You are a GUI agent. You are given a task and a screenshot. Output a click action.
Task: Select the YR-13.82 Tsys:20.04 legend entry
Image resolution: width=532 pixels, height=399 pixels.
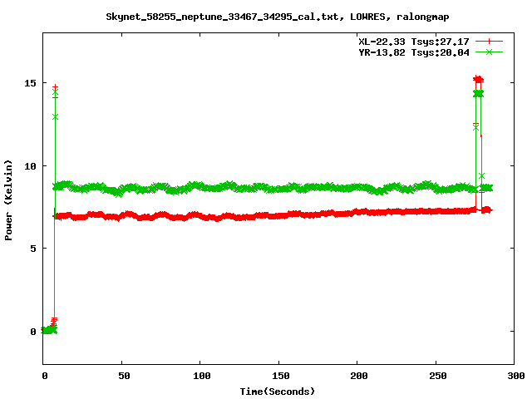[414, 52]
